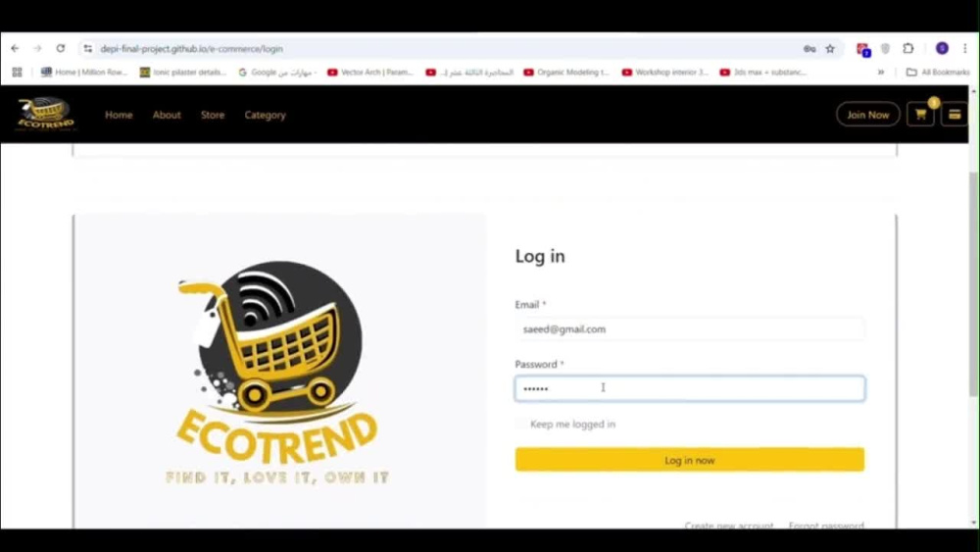Viewport: 980px width, 552px height.
Task: Open browser extensions puzzle icon
Action: pos(908,48)
